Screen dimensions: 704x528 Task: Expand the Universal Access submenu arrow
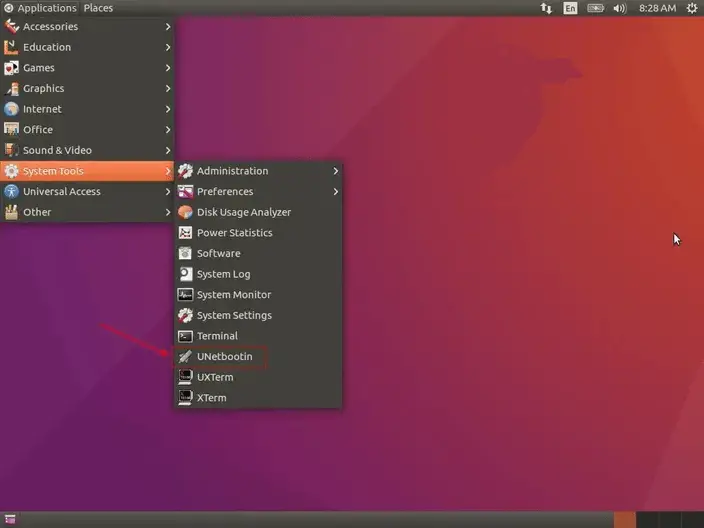point(168,192)
